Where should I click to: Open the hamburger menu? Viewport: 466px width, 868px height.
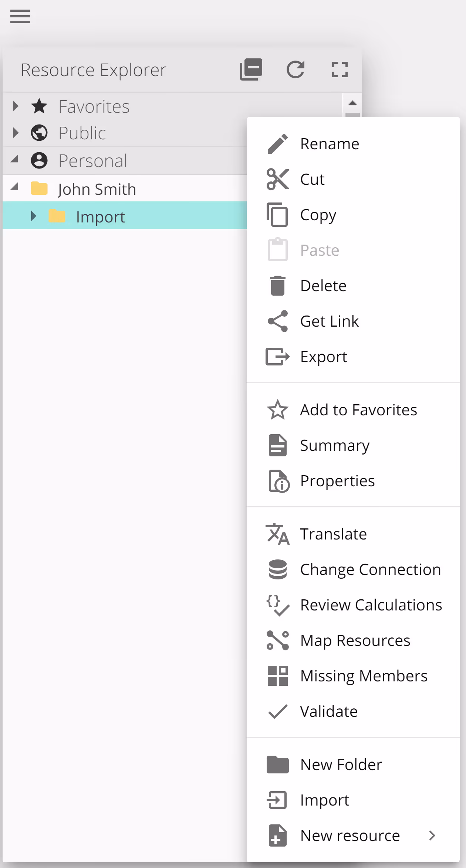20,16
